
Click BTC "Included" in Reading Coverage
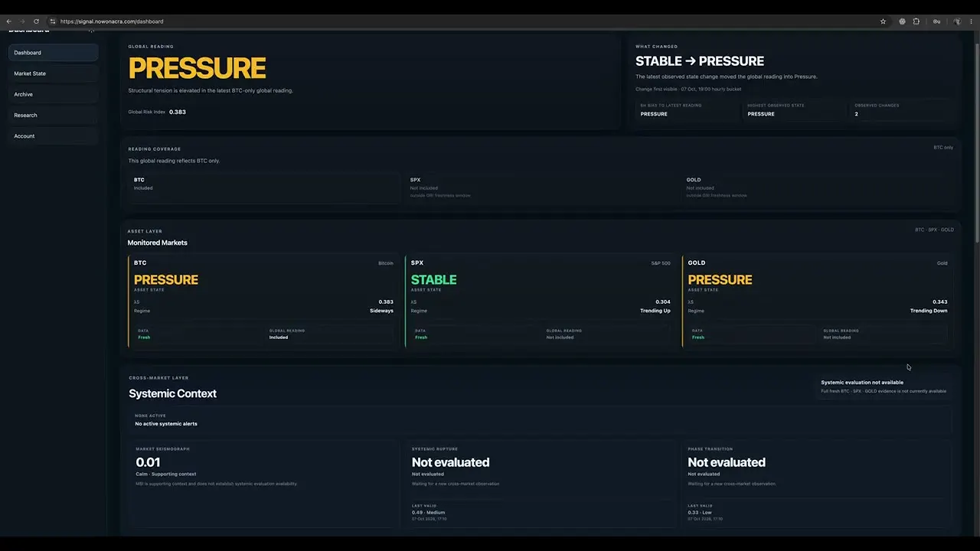point(143,188)
